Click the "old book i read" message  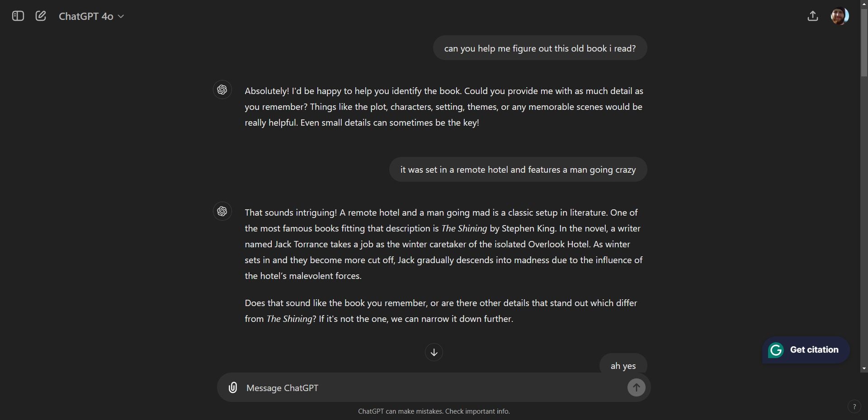540,48
